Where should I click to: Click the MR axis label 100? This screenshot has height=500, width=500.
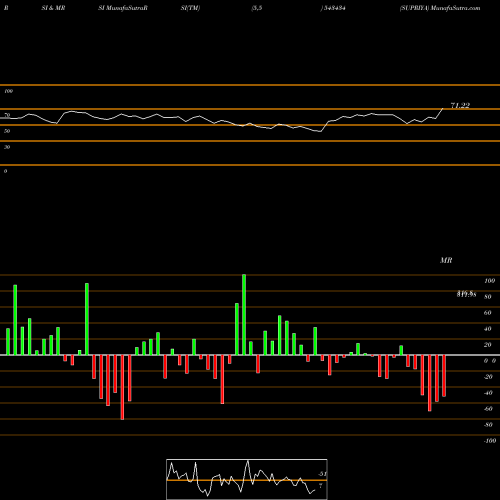[489, 281]
